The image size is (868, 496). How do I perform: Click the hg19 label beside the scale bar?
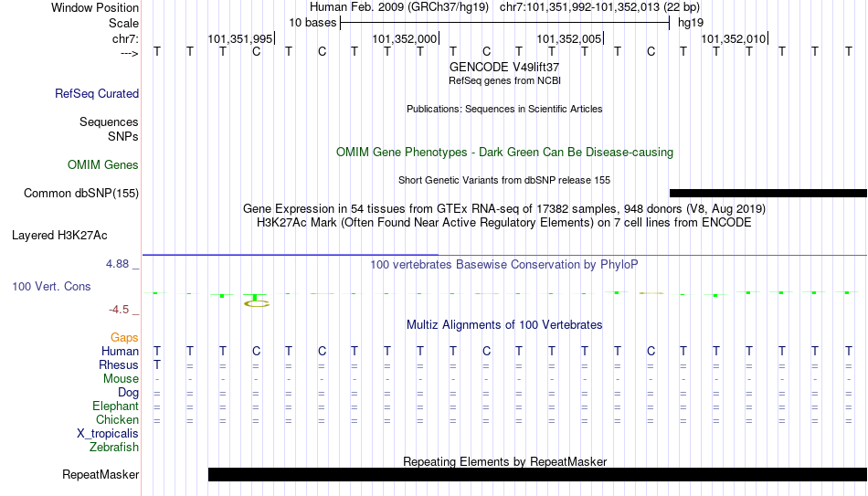pos(691,23)
